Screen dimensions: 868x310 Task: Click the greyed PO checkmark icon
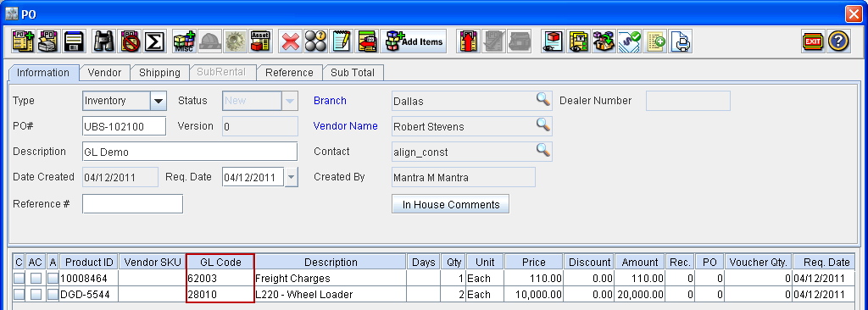[494, 42]
